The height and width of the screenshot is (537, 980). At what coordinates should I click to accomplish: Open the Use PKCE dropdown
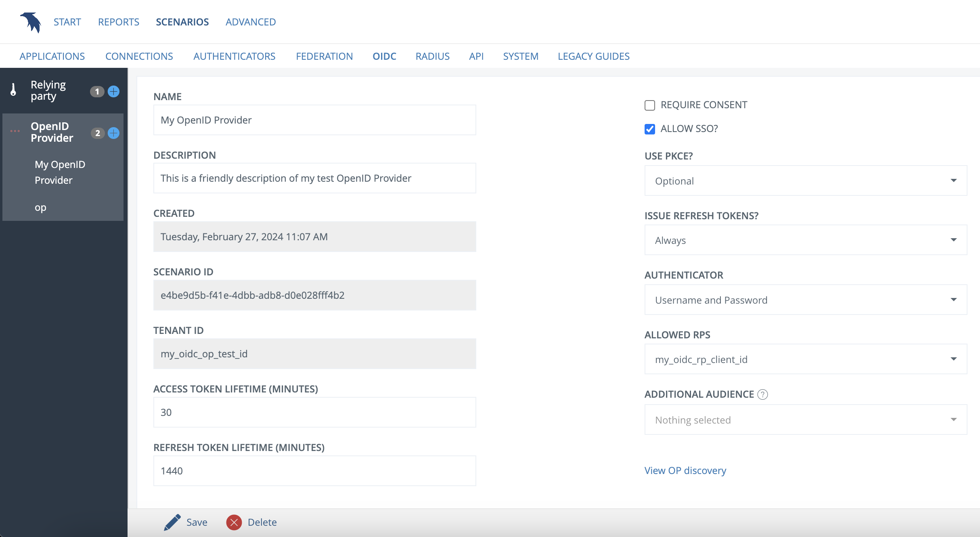[806, 180]
